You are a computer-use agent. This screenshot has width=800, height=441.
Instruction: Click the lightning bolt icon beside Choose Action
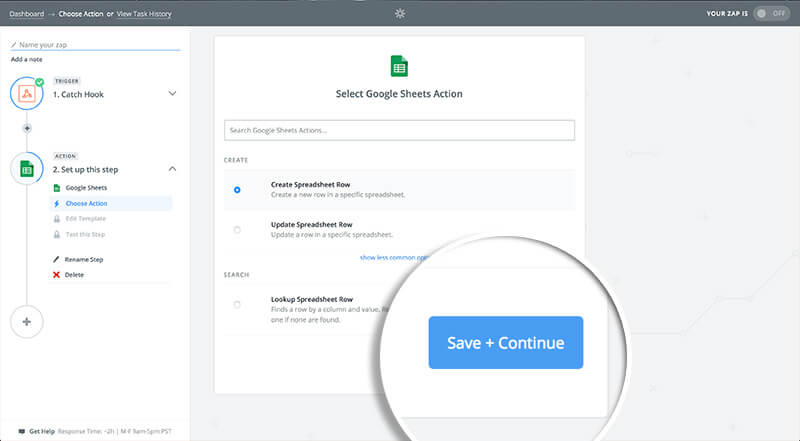[56, 203]
